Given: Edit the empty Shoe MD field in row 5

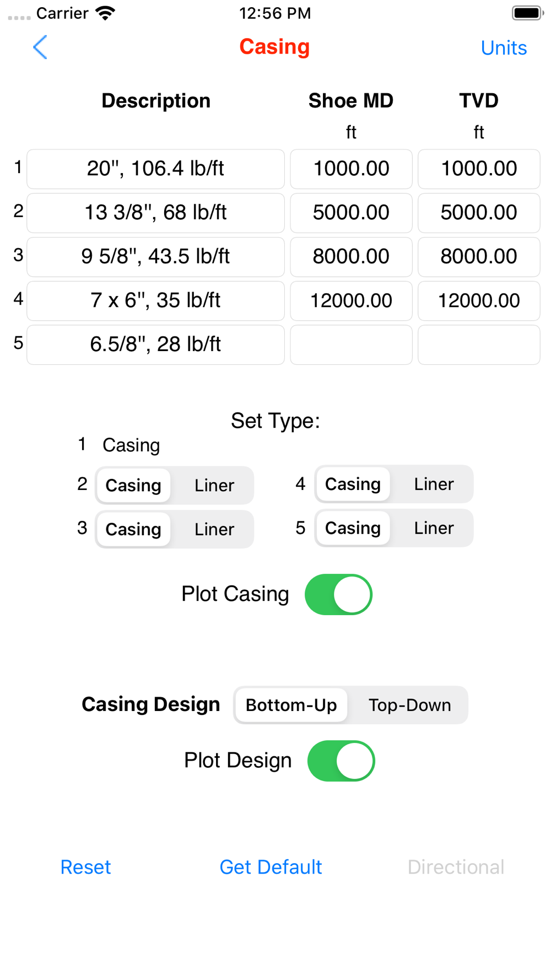Looking at the screenshot, I should click(351, 345).
